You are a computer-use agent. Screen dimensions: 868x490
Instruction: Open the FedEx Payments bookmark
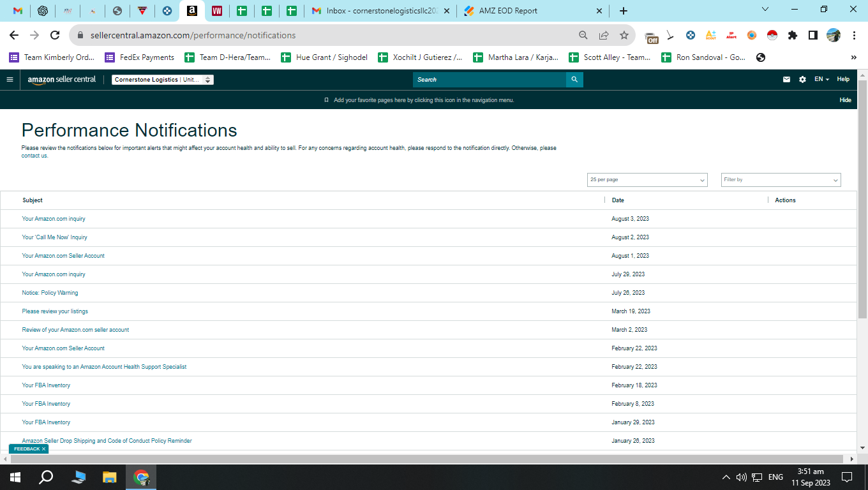(x=140, y=57)
